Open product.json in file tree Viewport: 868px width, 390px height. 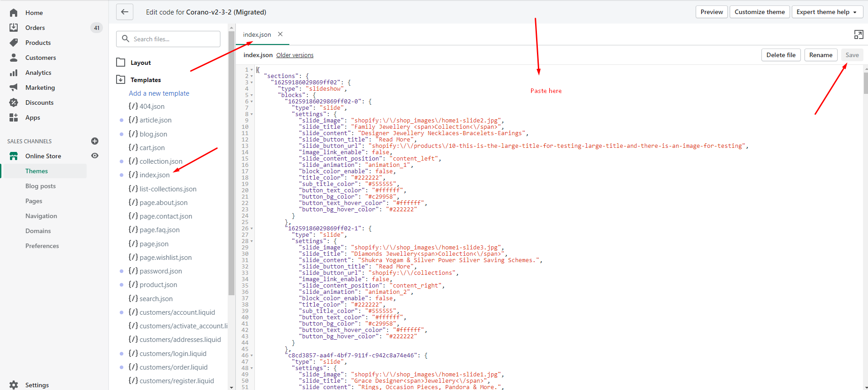[x=158, y=285]
